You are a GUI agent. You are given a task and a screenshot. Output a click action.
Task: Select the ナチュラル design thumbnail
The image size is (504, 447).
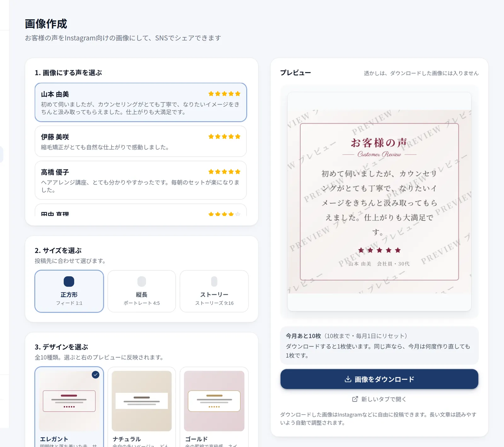click(x=141, y=401)
